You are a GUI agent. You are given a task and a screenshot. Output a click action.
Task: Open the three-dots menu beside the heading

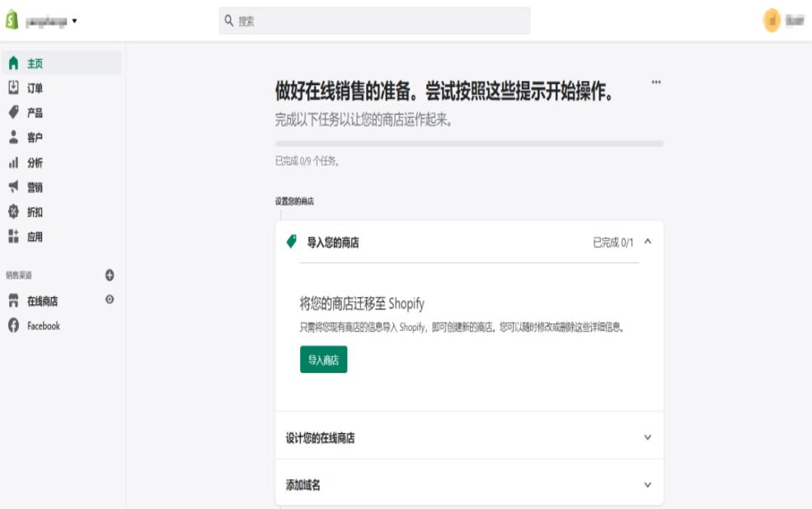coord(656,82)
